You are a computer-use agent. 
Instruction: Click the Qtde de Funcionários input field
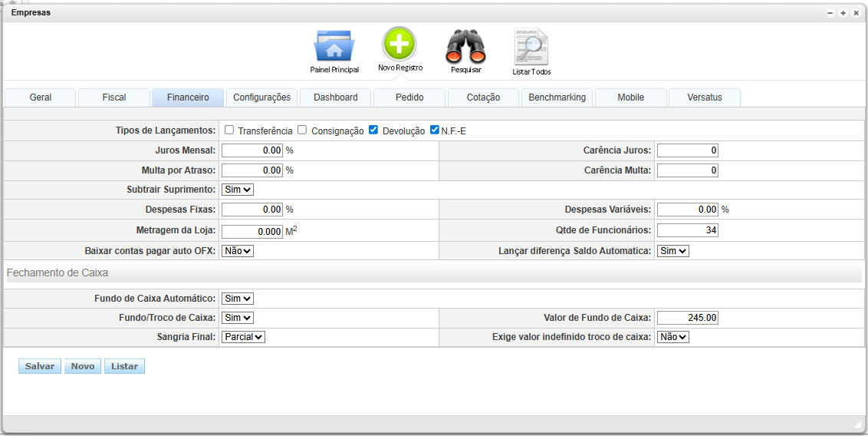(687, 230)
